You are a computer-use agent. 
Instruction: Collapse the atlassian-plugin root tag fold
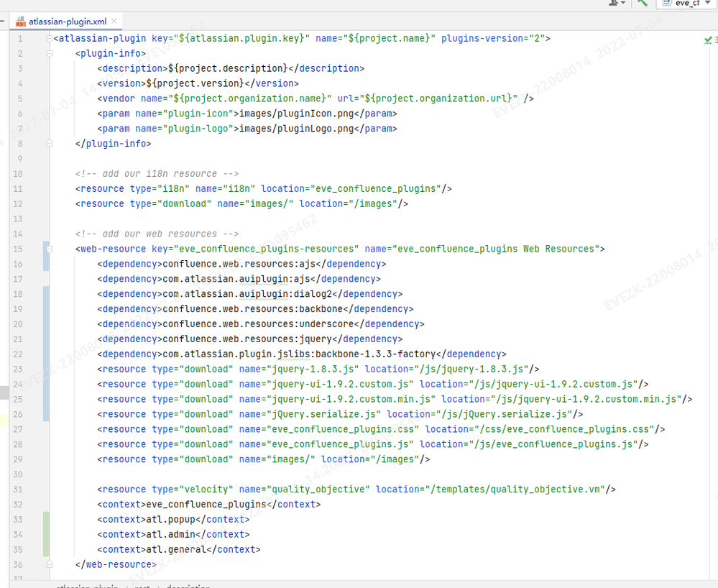click(x=50, y=39)
